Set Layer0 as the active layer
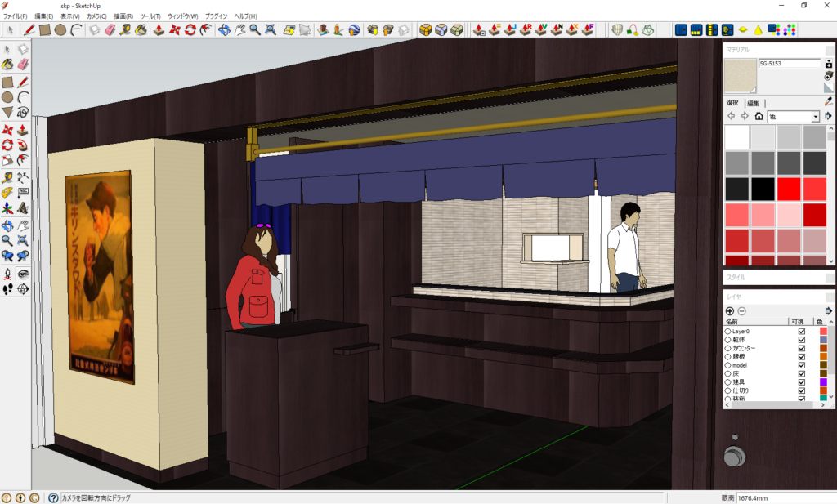 (x=727, y=331)
